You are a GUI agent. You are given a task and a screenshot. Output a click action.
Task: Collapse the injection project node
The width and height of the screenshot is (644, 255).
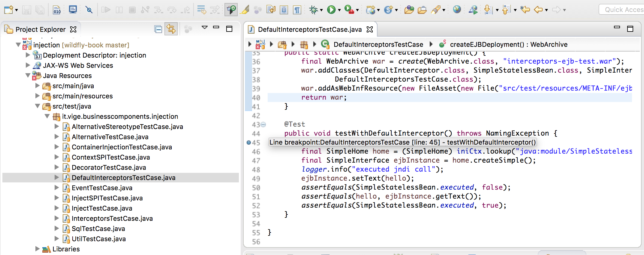[x=18, y=45]
